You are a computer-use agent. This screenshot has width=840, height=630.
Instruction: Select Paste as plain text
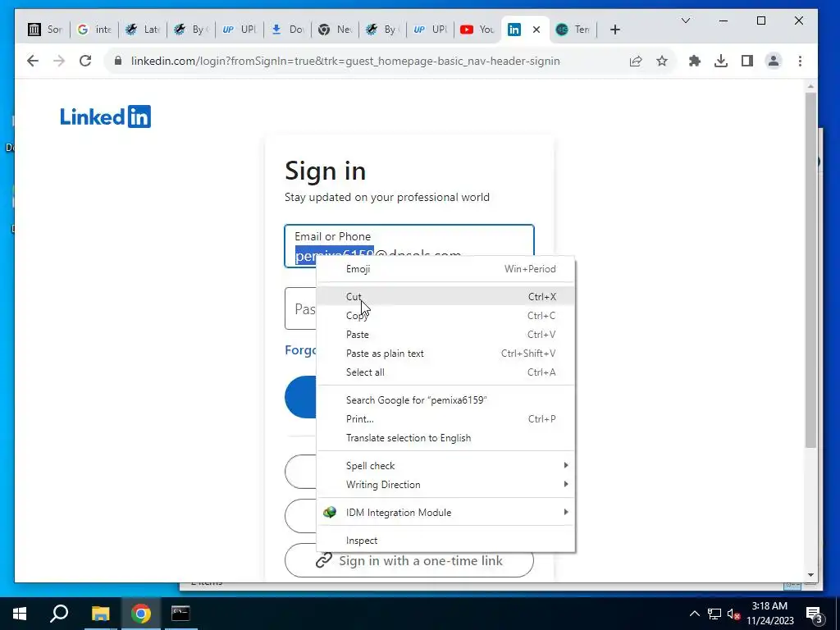click(445, 353)
